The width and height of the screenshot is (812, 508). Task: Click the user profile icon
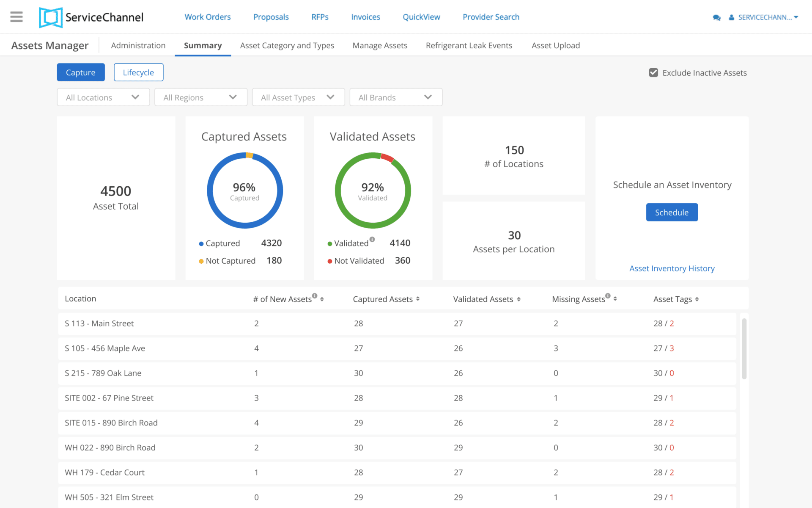[731, 18]
